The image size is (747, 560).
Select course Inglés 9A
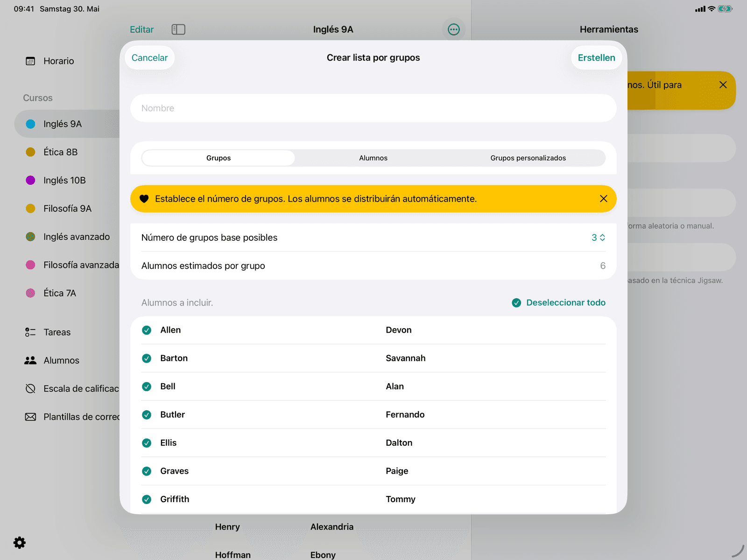pos(67,124)
